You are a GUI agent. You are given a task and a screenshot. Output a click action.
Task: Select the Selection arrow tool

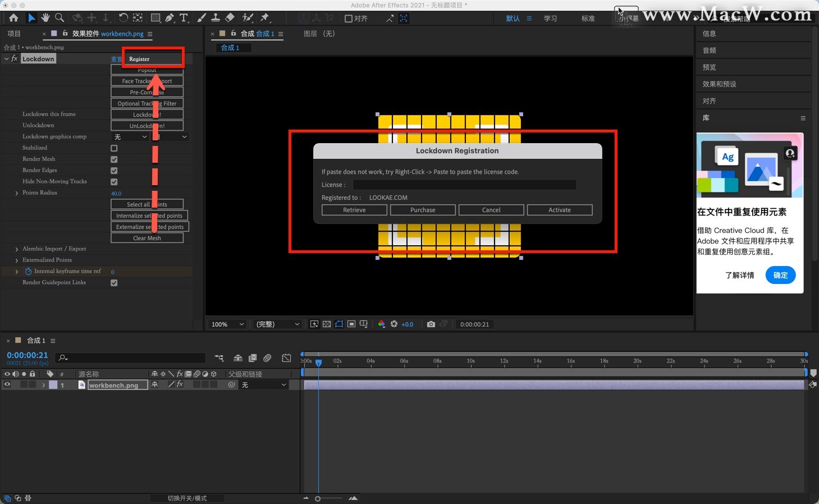(31, 18)
